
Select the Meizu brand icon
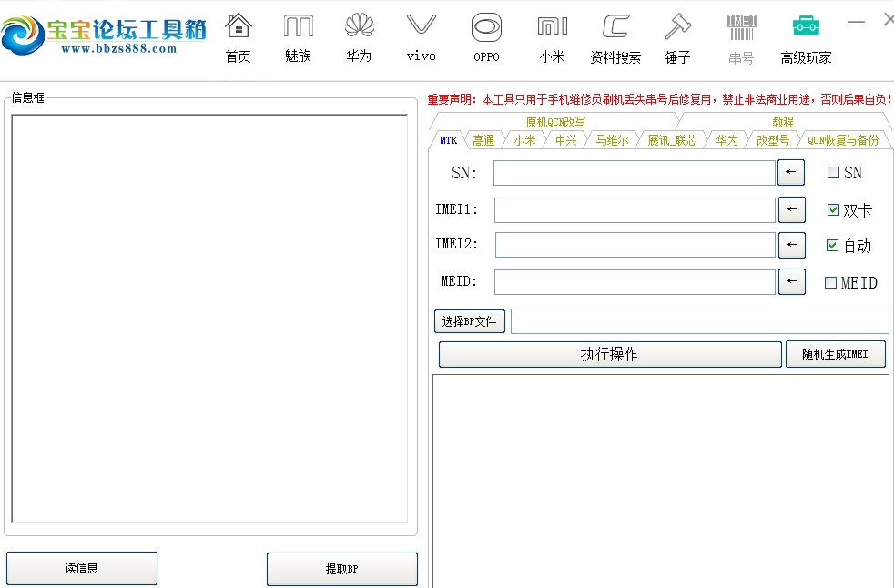[297, 36]
